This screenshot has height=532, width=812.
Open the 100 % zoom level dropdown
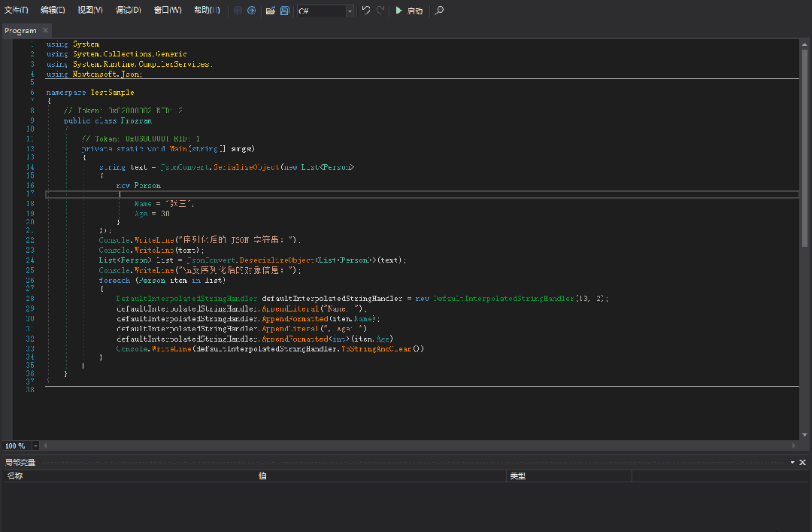pyautogui.click(x=35, y=445)
